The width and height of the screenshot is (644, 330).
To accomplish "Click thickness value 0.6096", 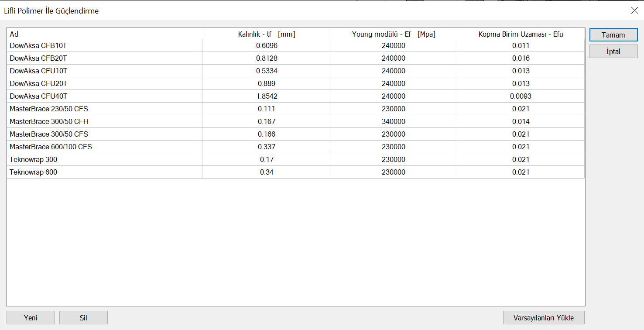I will pos(267,45).
